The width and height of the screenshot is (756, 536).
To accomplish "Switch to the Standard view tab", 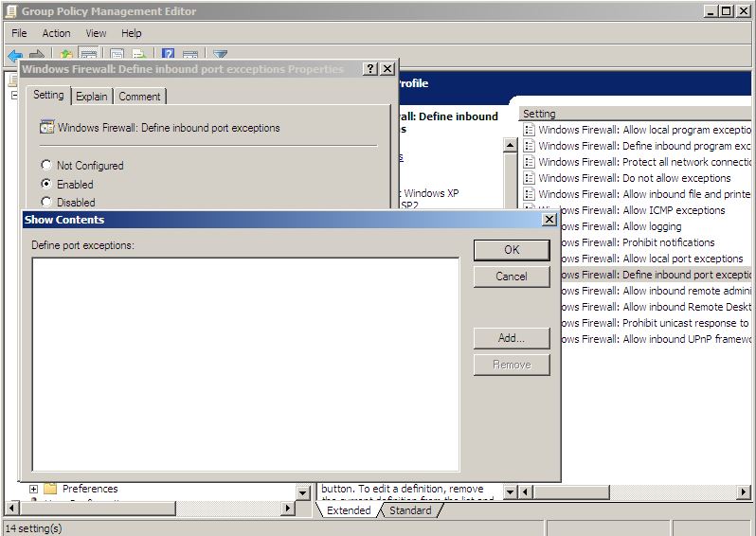I will point(410,510).
